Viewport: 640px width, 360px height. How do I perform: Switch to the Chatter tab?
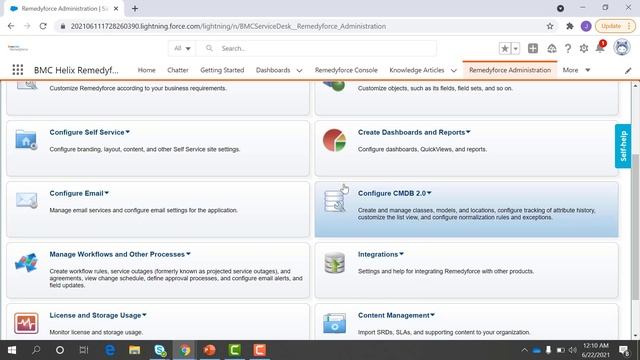(178, 70)
